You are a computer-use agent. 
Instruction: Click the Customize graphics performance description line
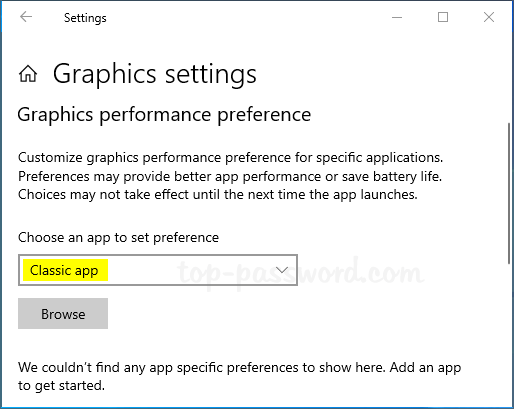tap(230, 157)
